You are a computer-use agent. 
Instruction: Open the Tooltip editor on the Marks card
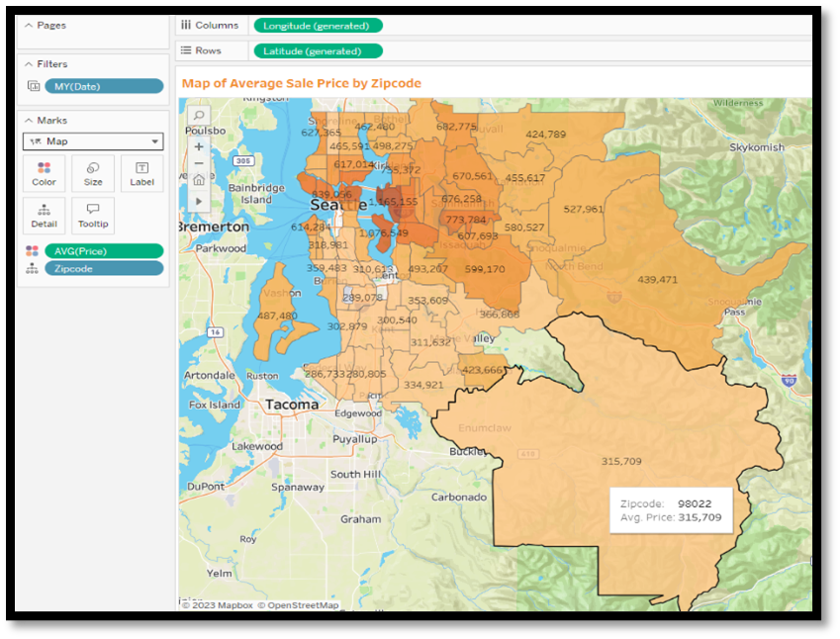pyautogui.click(x=92, y=216)
